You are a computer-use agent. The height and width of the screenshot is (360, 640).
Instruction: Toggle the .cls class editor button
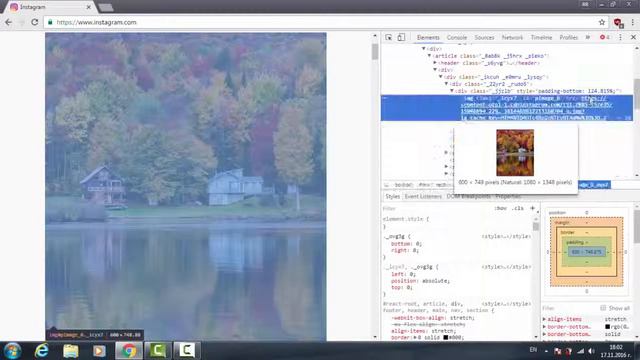pos(518,208)
